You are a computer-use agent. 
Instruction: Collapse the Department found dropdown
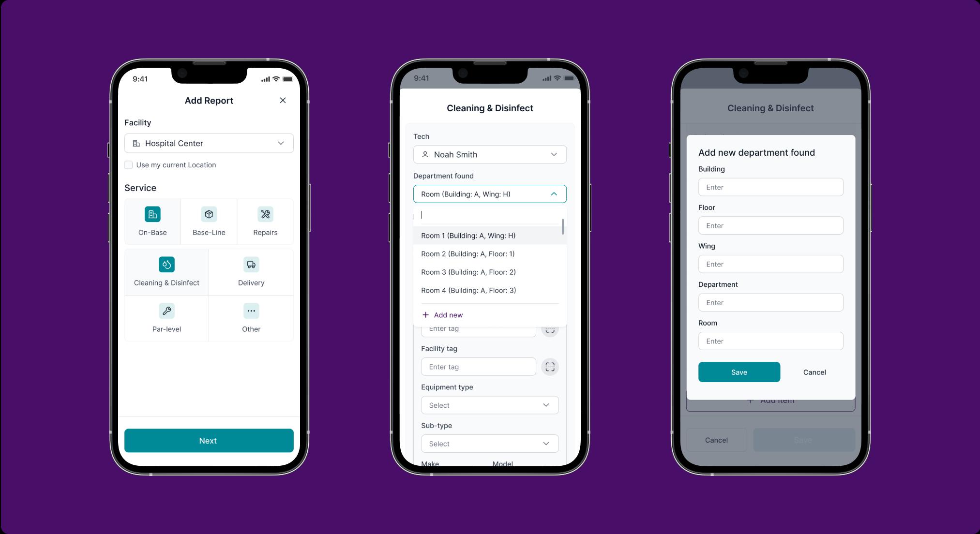tap(555, 193)
